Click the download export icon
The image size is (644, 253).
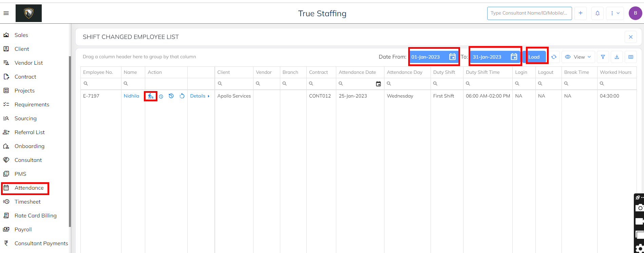617,57
